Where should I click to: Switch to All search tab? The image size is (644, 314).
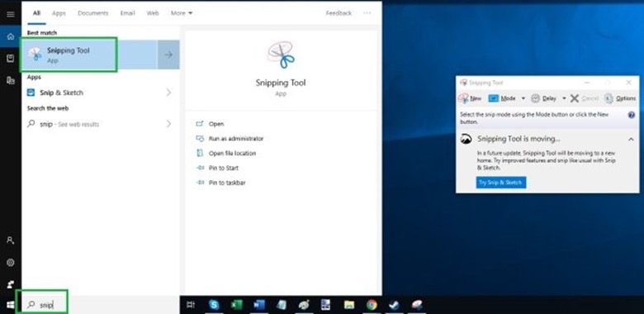pos(36,13)
